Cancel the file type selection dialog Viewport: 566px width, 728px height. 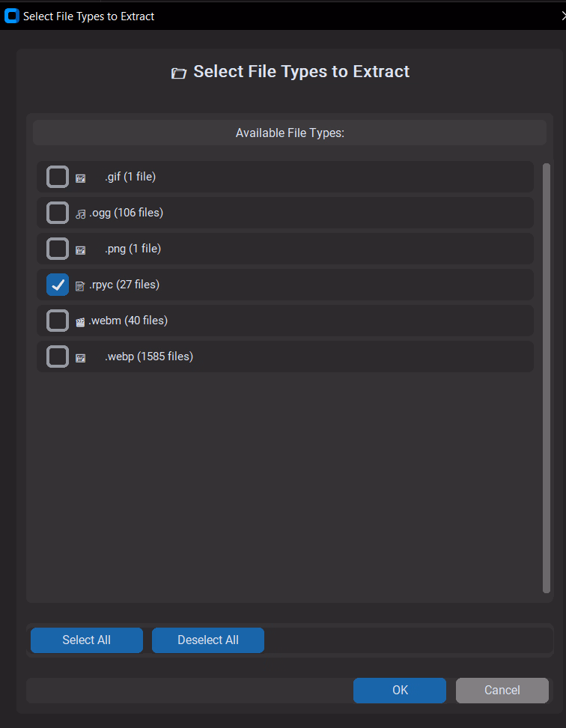click(502, 691)
